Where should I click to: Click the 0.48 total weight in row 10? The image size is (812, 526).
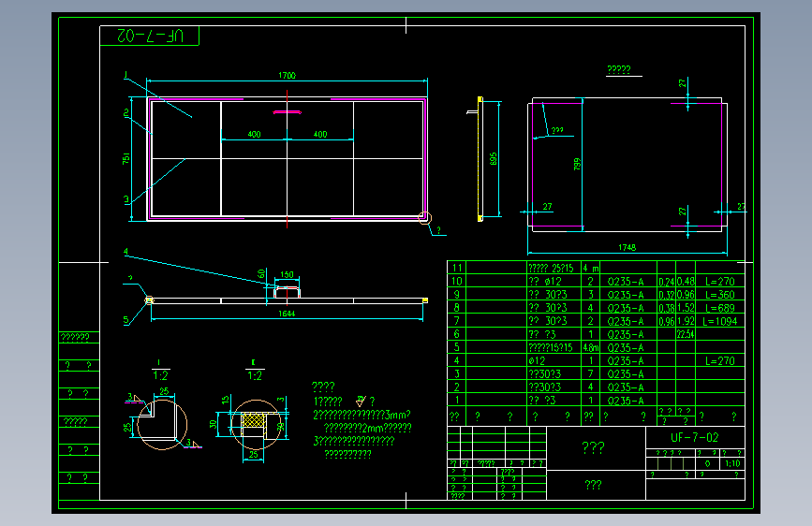click(686, 282)
